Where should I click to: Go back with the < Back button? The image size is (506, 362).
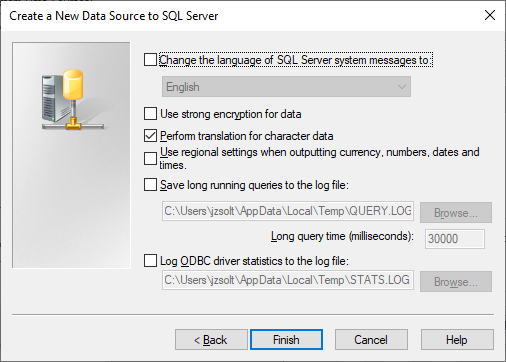[211, 340]
